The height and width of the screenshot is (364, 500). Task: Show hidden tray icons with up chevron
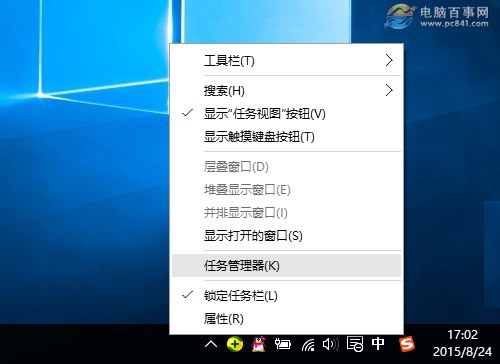211,344
